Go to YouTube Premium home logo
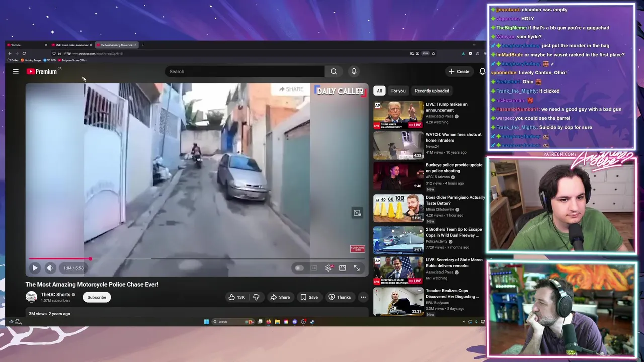This screenshot has width=644, height=362. 42,71
